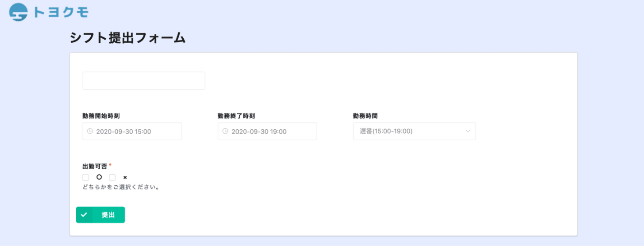This screenshot has width=644, height=246.
Task: Click the トヨクモ brand name text
Action: pos(61,12)
